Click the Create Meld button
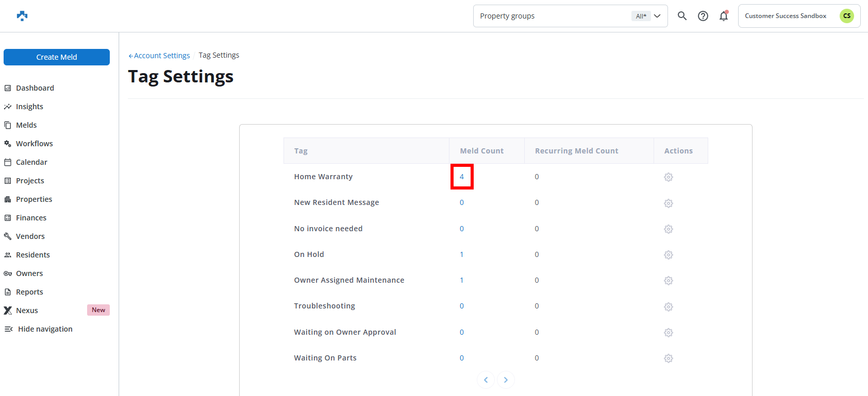Viewport: 868px width, 396px height. pyautogui.click(x=57, y=57)
